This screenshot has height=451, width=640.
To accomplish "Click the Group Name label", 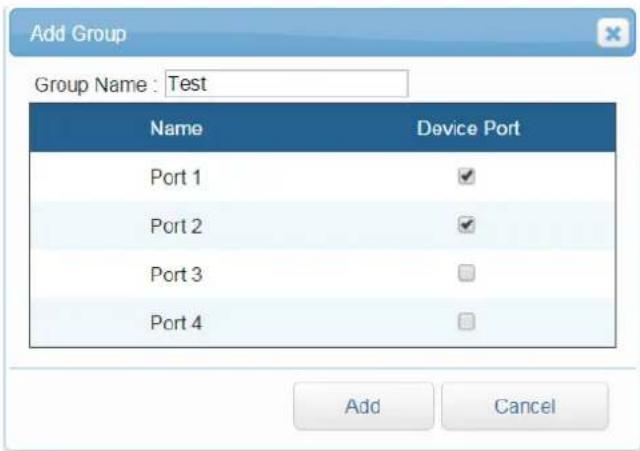I will (96, 85).
